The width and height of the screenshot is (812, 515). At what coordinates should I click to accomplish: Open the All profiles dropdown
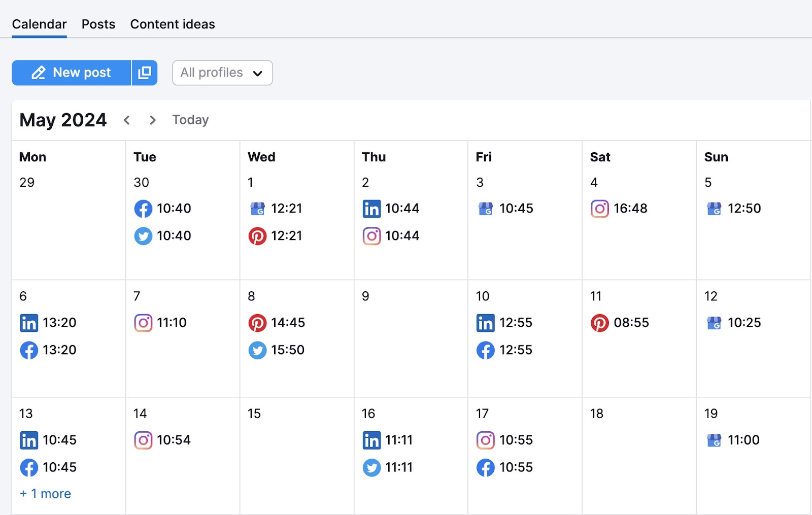point(222,73)
